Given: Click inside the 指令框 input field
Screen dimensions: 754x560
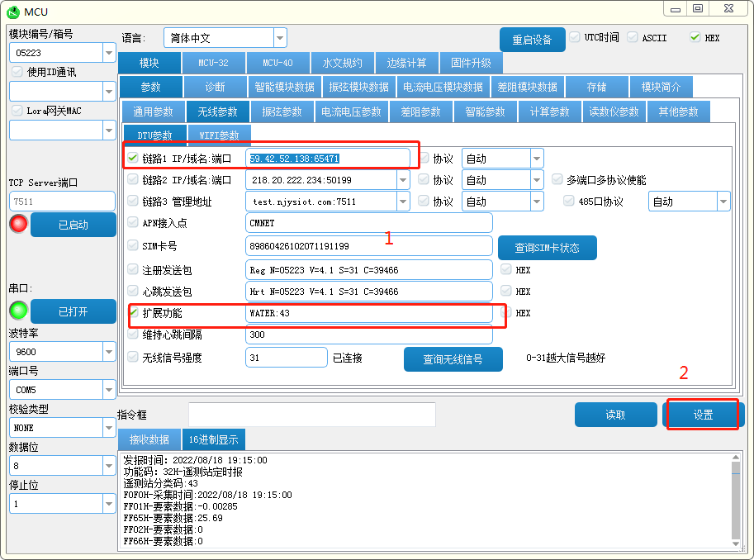Looking at the screenshot, I should pyautogui.click(x=311, y=415).
